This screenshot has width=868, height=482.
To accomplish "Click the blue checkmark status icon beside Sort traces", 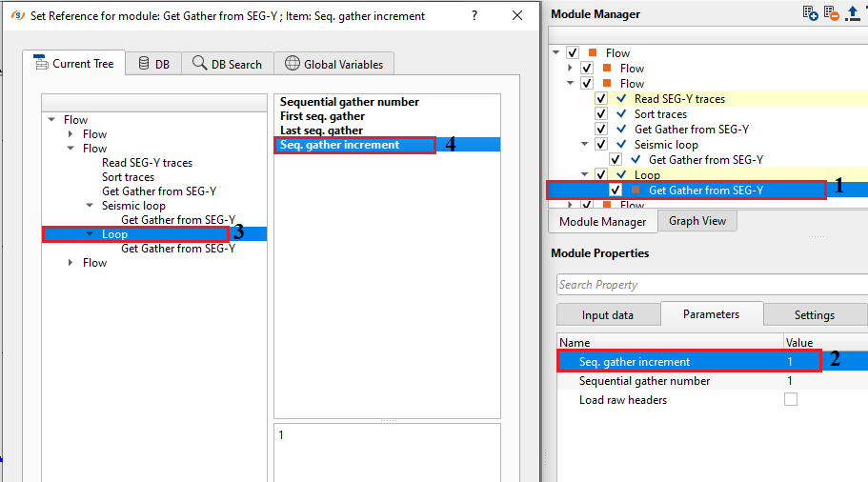I will coord(621,114).
